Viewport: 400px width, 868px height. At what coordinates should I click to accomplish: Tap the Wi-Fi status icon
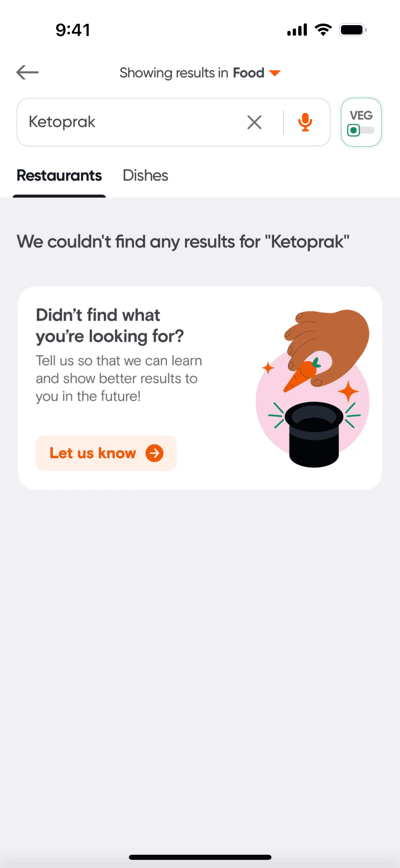click(x=323, y=30)
